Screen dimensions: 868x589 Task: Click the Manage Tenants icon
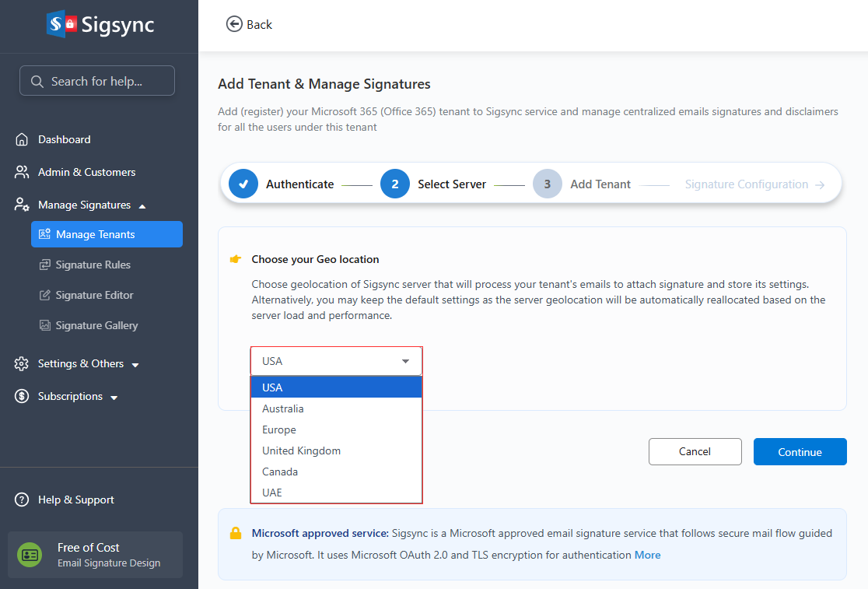pos(45,234)
